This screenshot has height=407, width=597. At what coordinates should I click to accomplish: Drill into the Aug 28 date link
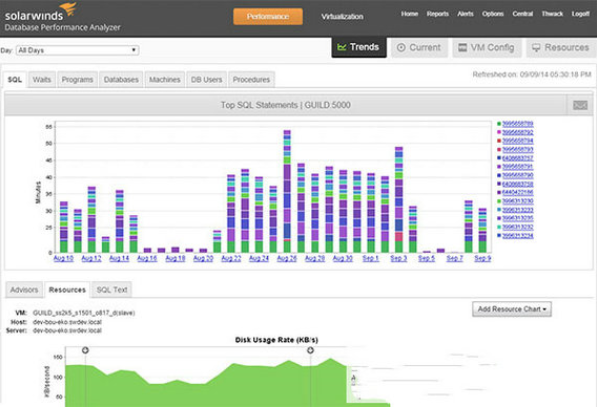click(x=315, y=258)
